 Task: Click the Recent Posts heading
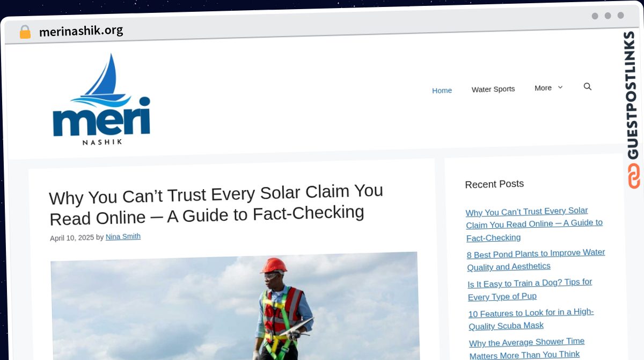point(494,184)
